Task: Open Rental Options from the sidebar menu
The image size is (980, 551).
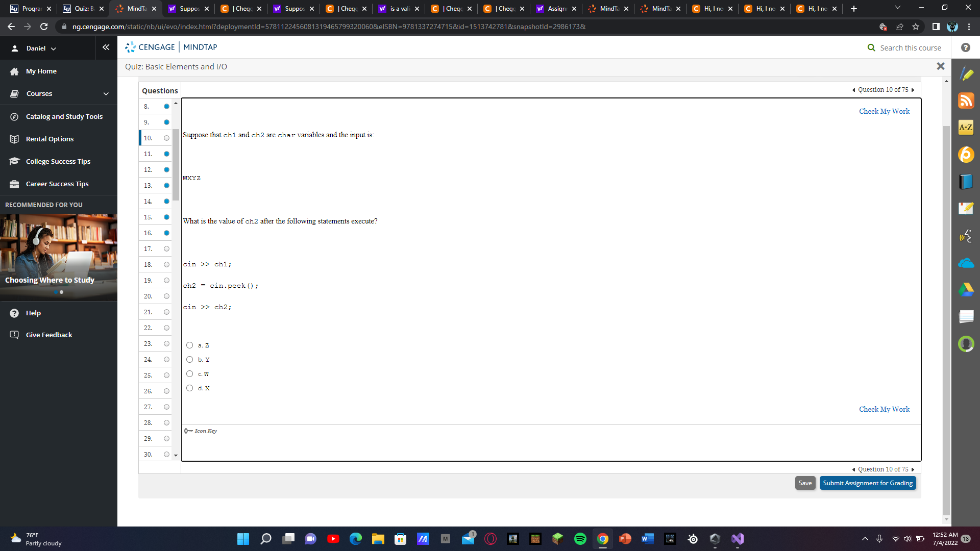Action: [x=50, y=139]
